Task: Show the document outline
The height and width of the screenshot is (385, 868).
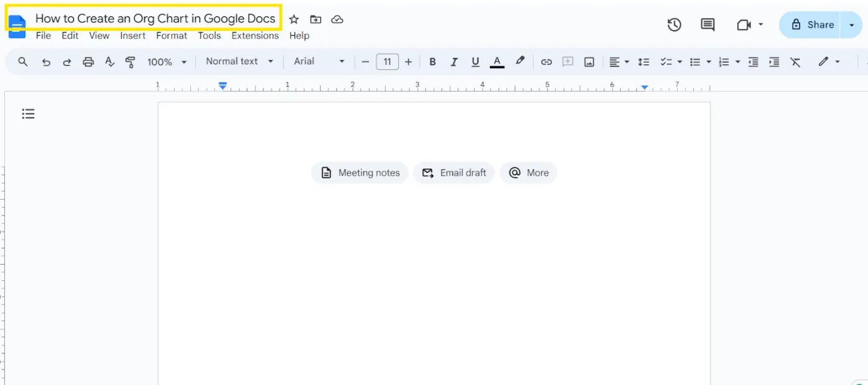Action: pos(28,113)
